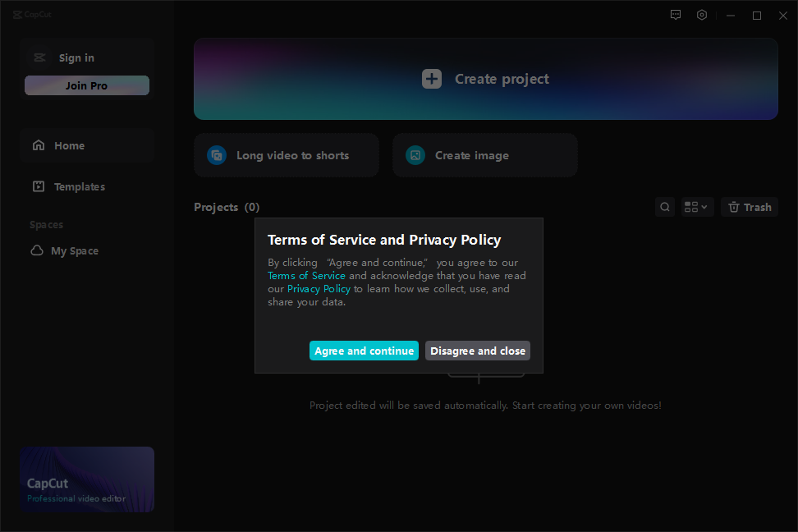Click Long video to shorts label

(x=292, y=155)
